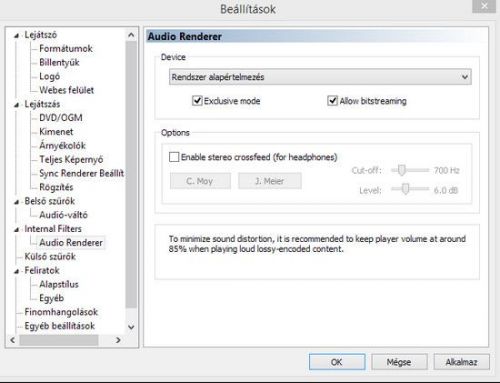Select Egyéb under Feliratok
The image size is (500, 383).
[51, 298]
